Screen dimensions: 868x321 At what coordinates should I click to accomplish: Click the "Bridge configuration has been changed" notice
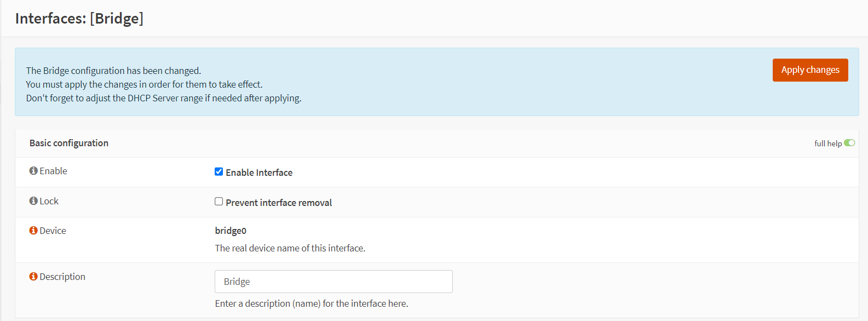tap(113, 71)
